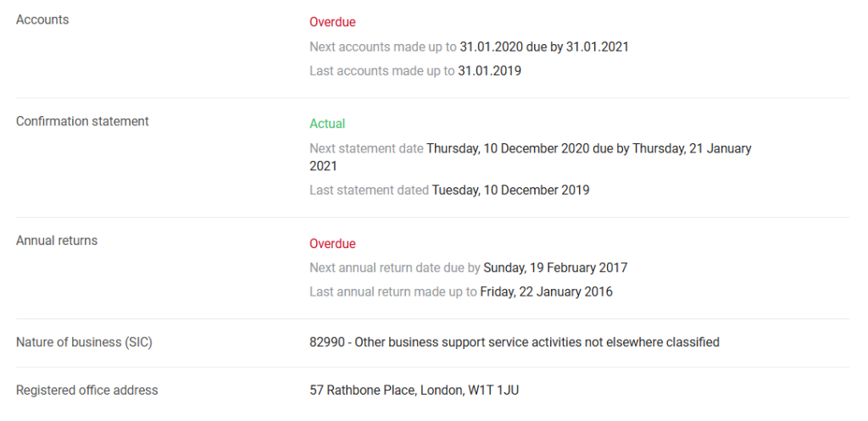This screenshot has height=421, width=868.
Task: Click the 'Last annual return made up to' label
Action: pyautogui.click(x=393, y=292)
